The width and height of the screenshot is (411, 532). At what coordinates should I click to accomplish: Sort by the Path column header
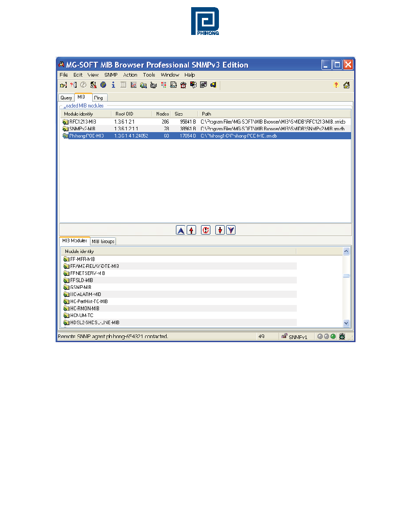(x=274, y=114)
